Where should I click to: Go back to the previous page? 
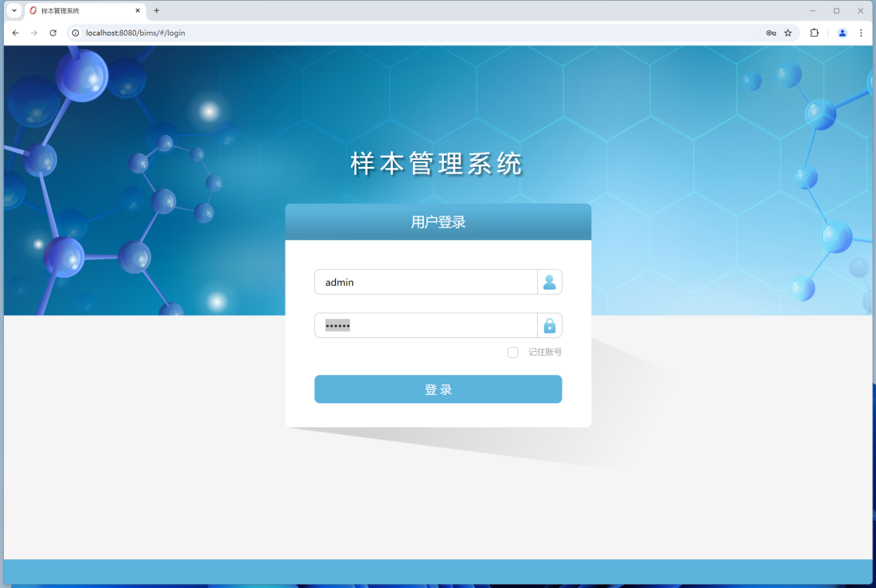(15, 33)
